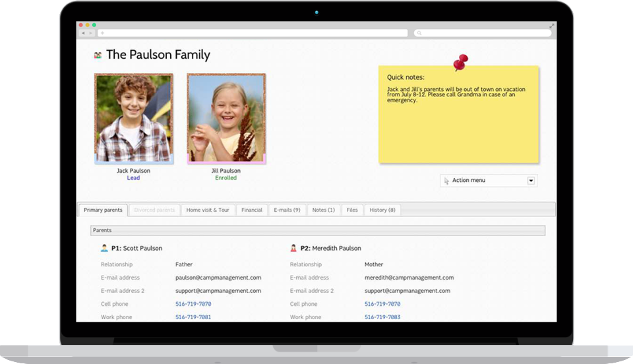Click the fullscreen arrows icon in window corner
Image resolution: width=633 pixels, height=364 pixels.
coord(551,26)
